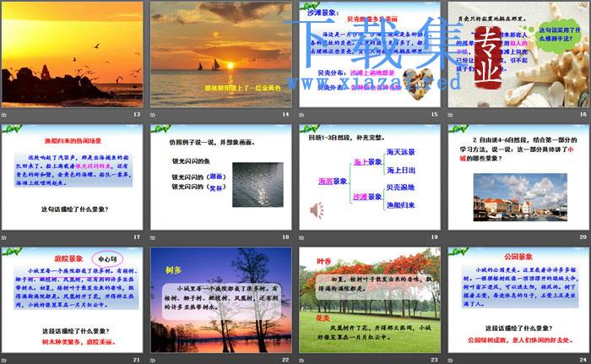The height and width of the screenshot is (364, 591).
Task: Click animation star icon under slide 17
Action: coord(4,237)
